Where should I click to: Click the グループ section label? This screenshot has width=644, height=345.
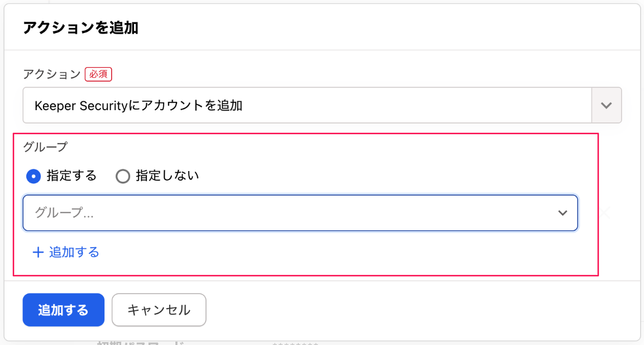pos(45,147)
